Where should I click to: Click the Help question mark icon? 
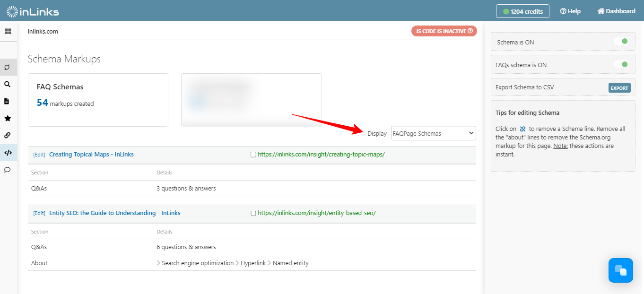tap(563, 11)
